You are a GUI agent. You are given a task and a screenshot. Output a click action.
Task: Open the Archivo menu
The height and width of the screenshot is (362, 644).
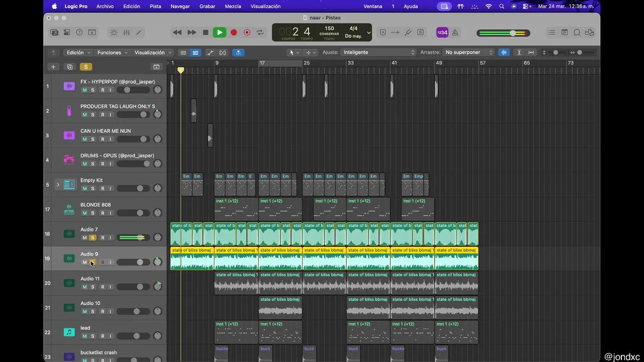pyautogui.click(x=105, y=6)
